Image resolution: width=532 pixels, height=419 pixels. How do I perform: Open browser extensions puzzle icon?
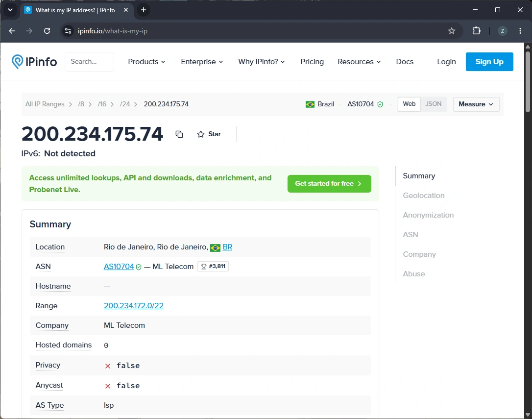pyautogui.click(x=476, y=31)
